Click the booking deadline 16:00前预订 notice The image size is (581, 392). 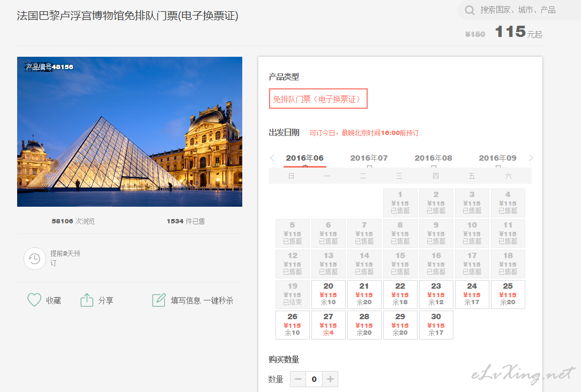tap(364, 132)
